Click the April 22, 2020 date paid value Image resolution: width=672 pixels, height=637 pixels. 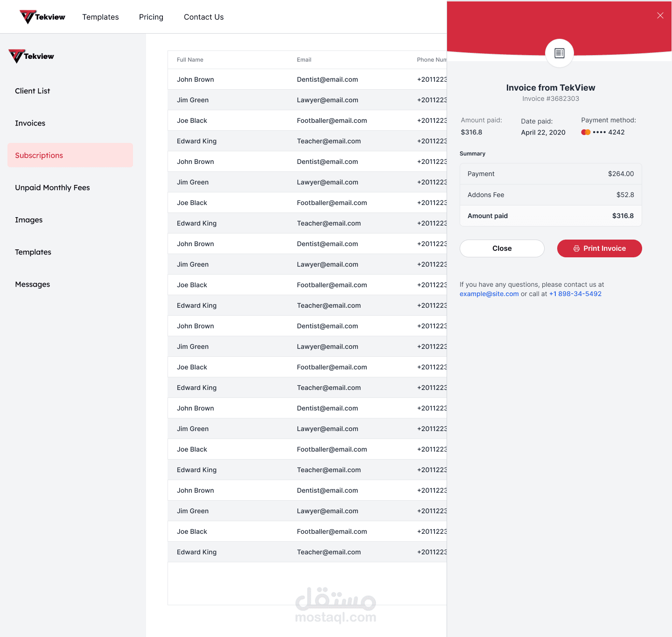click(543, 133)
